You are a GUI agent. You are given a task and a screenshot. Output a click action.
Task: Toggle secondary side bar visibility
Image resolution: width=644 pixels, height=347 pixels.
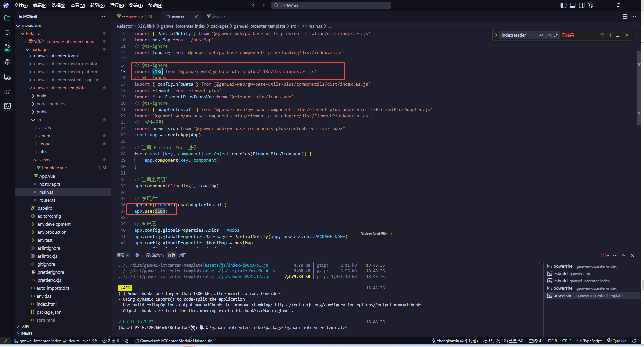[x=582, y=5]
